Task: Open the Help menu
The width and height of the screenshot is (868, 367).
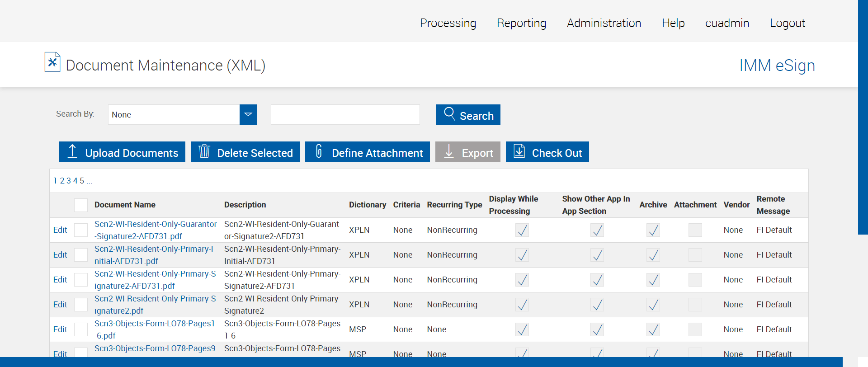Action: [673, 23]
